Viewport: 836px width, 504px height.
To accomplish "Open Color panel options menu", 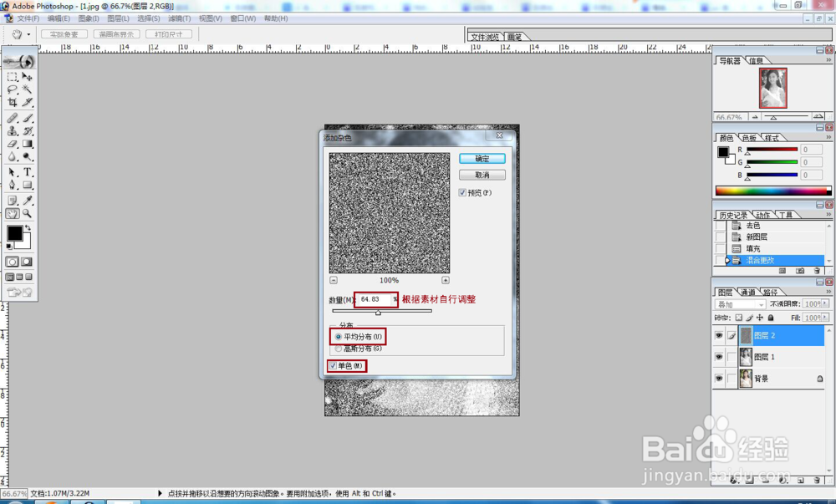I will [828, 137].
